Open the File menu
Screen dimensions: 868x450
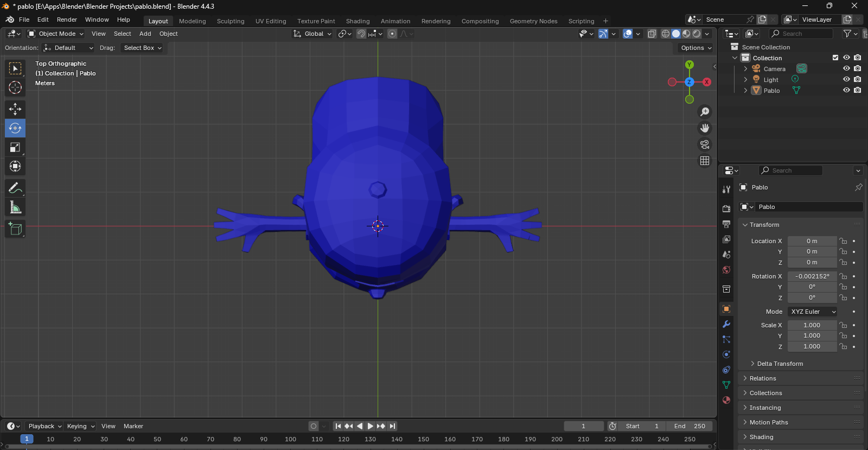tap(24, 20)
